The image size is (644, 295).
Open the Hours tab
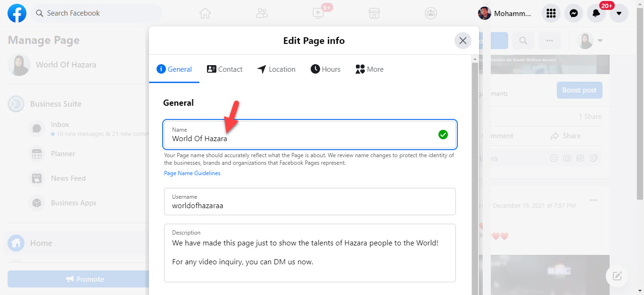pos(325,69)
